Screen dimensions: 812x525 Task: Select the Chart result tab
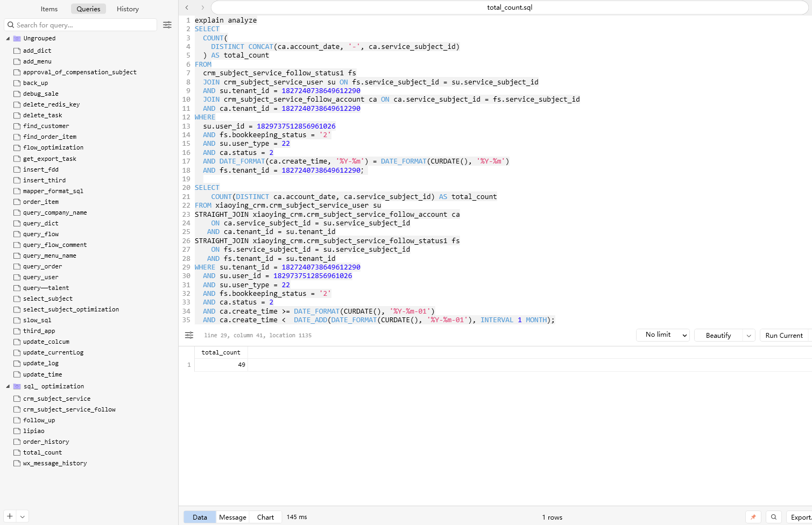[x=265, y=517]
